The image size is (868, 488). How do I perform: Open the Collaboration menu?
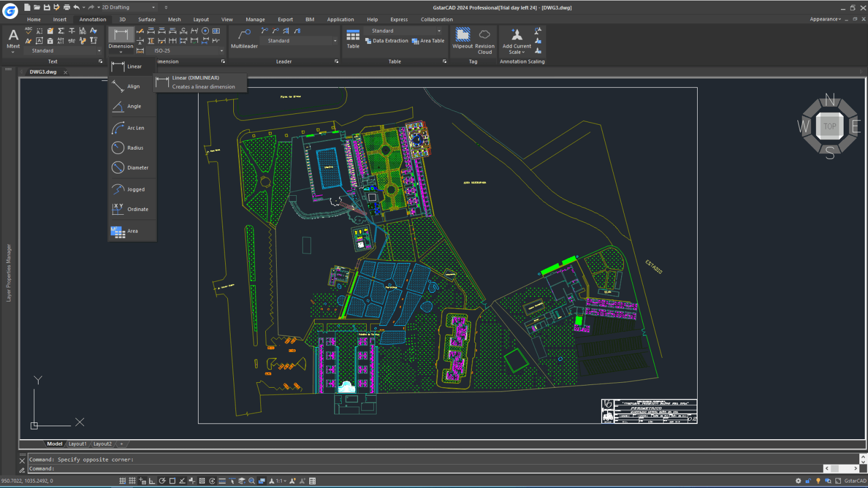436,19
